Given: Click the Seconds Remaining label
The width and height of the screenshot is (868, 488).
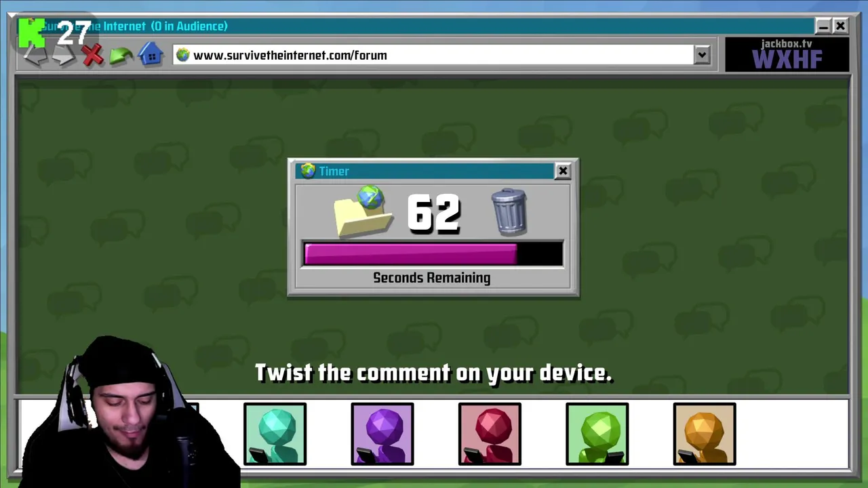Looking at the screenshot, I should [x=431, y=278].
